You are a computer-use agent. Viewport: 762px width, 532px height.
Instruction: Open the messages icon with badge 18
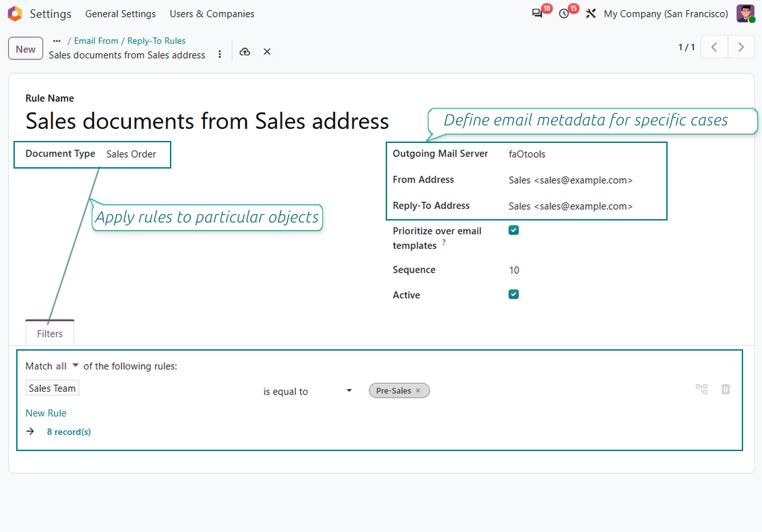[537, 13]
